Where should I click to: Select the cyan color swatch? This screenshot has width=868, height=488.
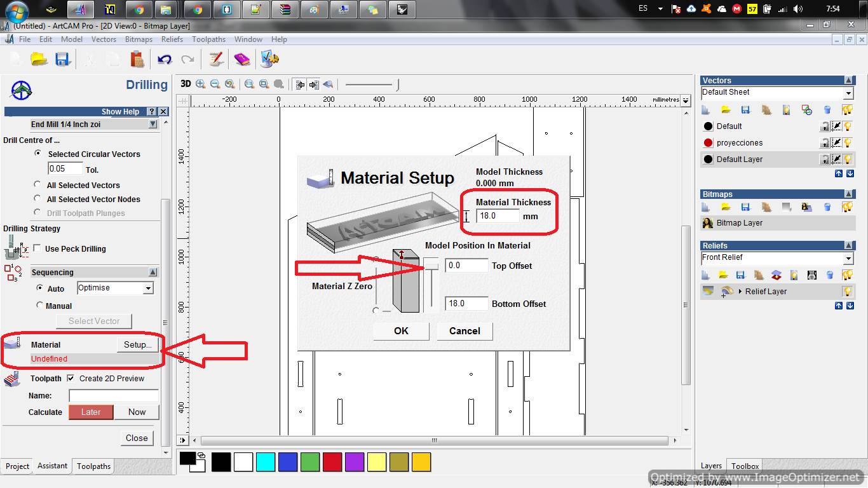click(x=266, y=462)
